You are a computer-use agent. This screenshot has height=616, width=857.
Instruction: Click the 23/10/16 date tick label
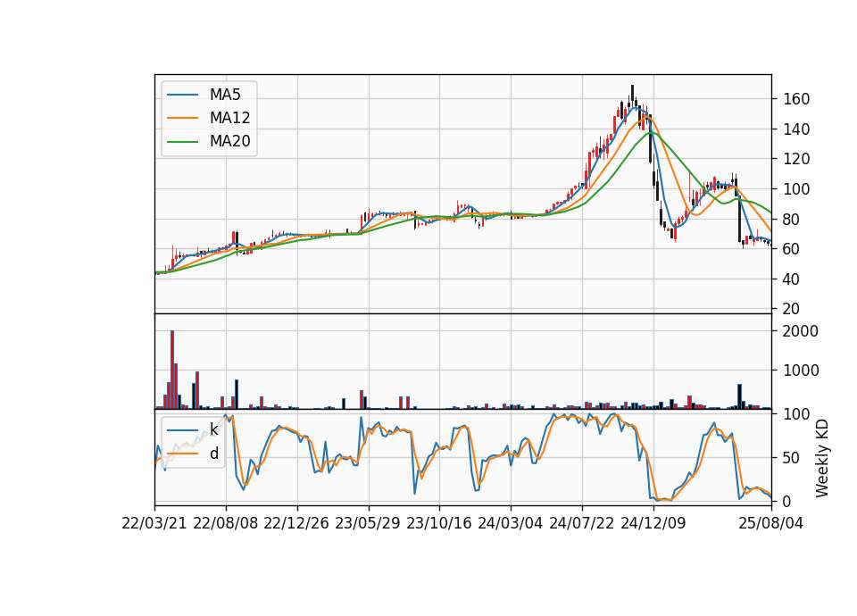click(439, 523)
